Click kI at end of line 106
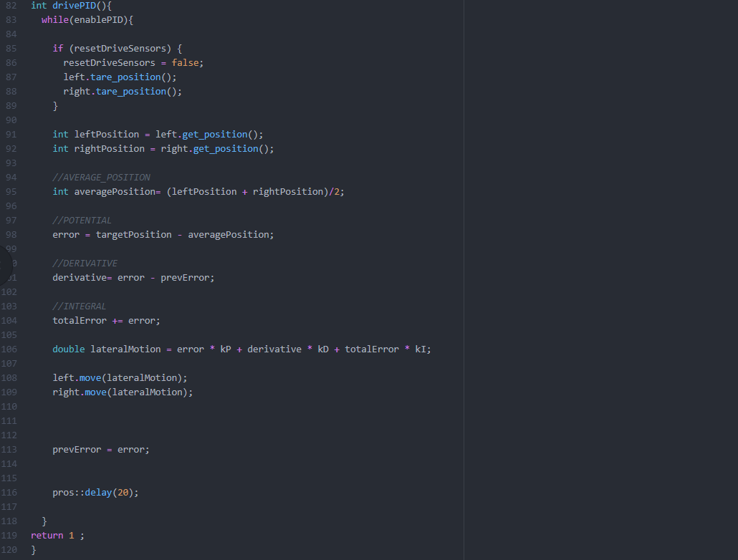Viewport: 738px width, 560px height. pyautogui.click(x=421, y=349)
